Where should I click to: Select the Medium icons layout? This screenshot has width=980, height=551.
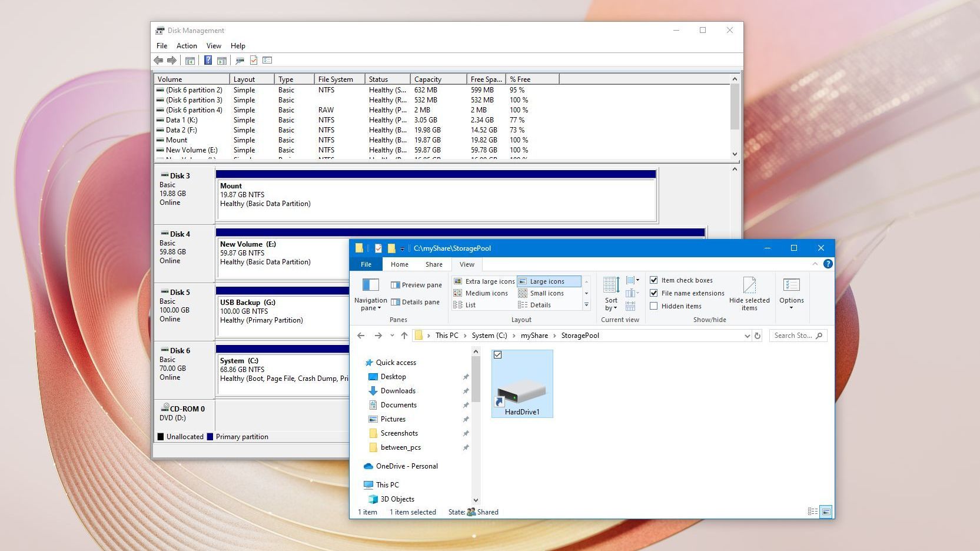pos(481,293)
